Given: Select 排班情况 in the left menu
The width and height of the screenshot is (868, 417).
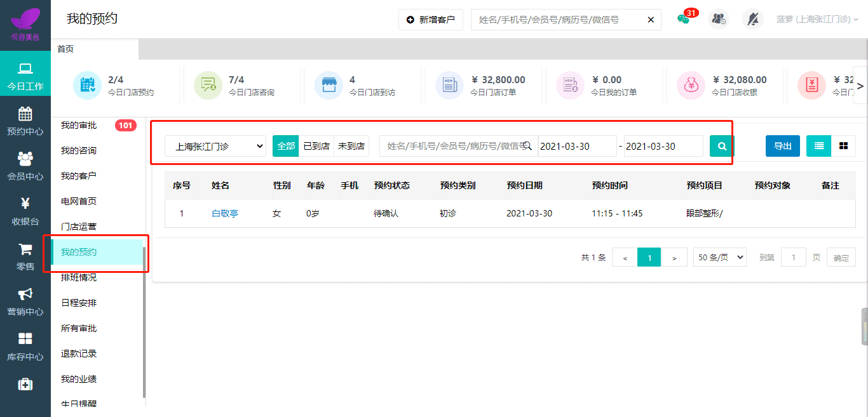Looking at the screenshot, I should (x=79, y=277).
